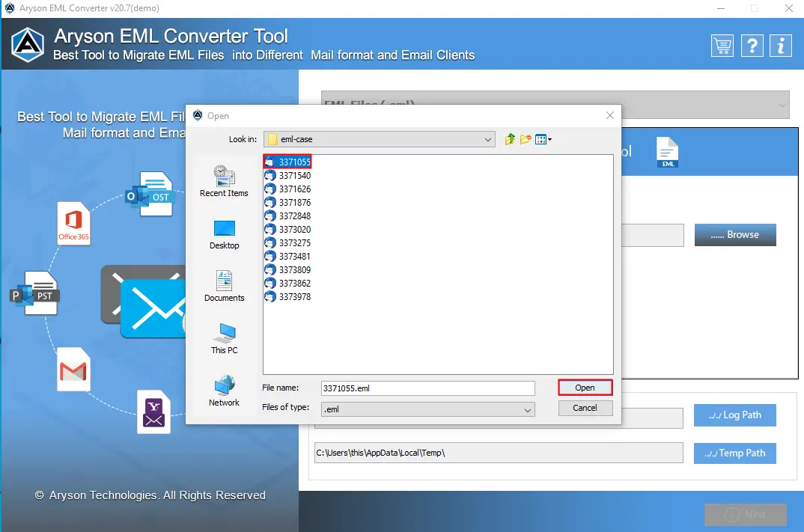The height and width of the screenshot is (532, 804).
Task: Click the Temp path text field
Action: (499, 453)
